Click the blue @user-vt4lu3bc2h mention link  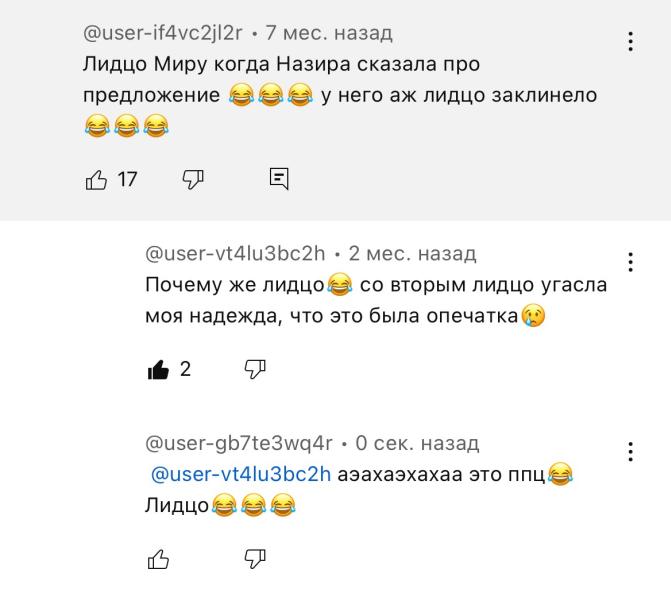pos(240,474)
